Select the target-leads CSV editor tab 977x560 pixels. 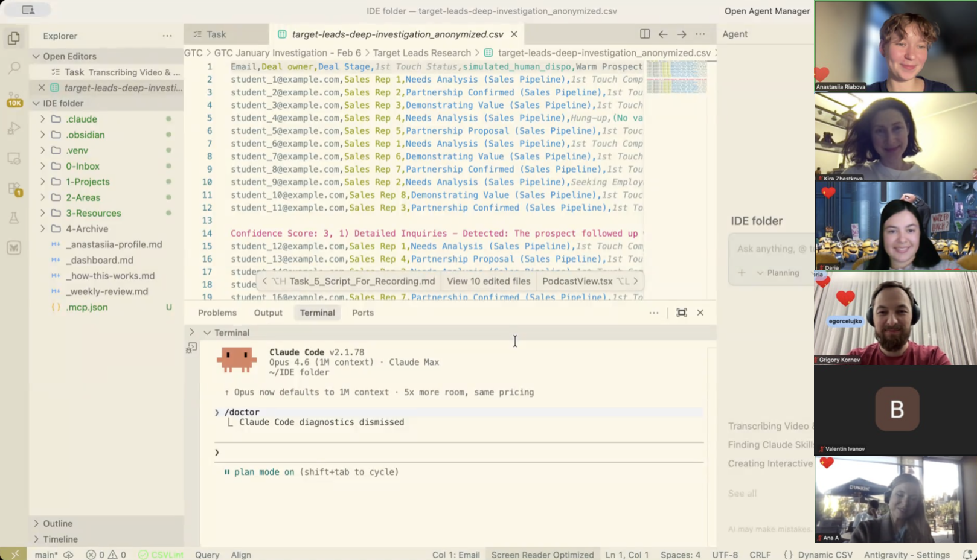coord(397,34)
